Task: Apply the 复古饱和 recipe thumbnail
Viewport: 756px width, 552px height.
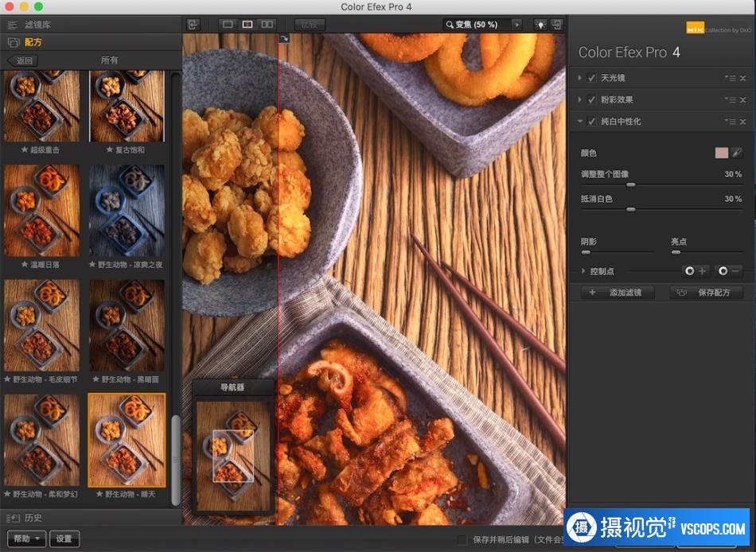Action: point(127,106)
